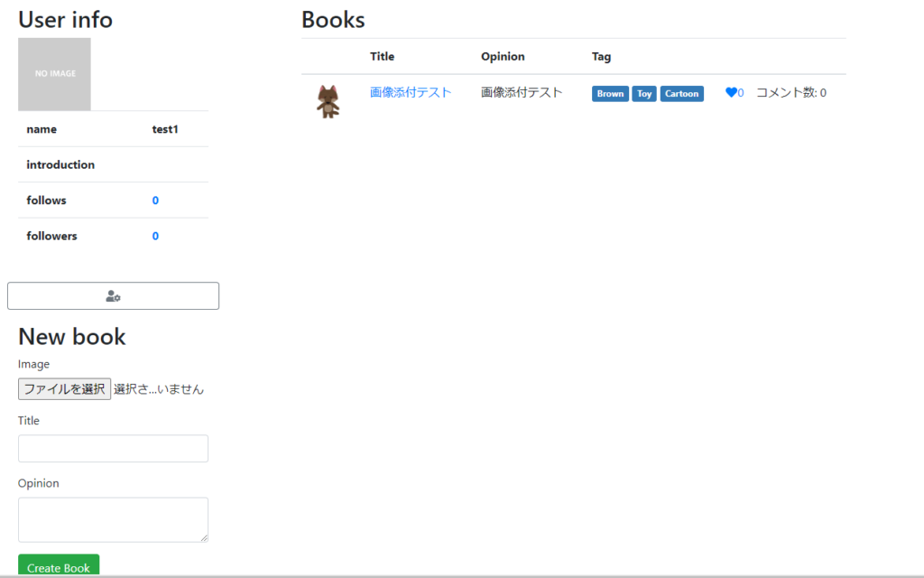924x578 pixels.
Task: Focus the Opinion text area
Action: pyautogui.click(x=113, y=519)
